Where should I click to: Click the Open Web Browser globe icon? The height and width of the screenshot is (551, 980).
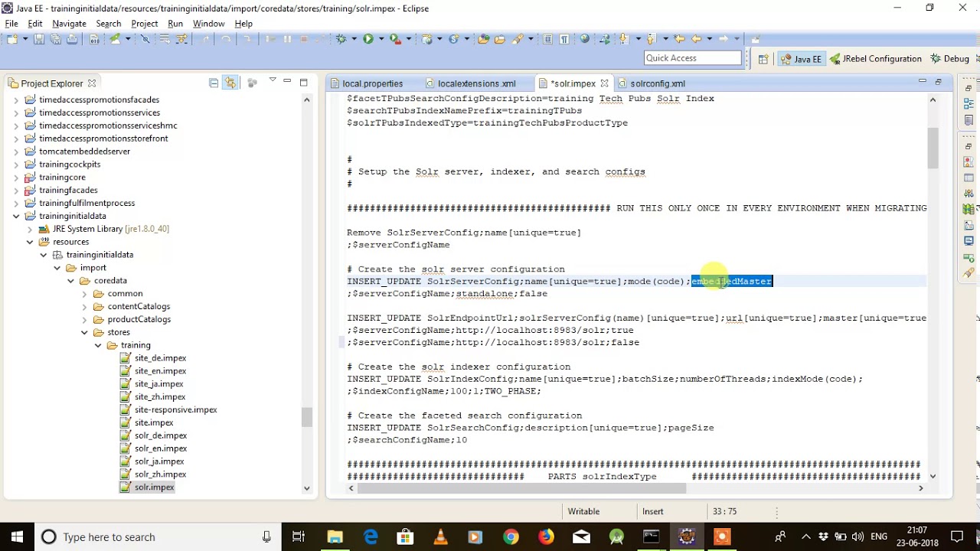tap(584, 38)
